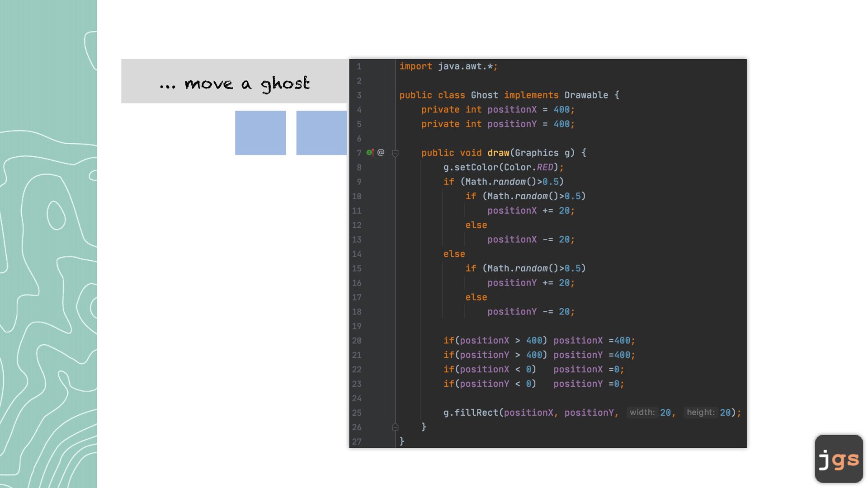The width and height of the screenshot is (868, 488).
Task: Click fold end marker at line 26
Action: click(395, 427)
